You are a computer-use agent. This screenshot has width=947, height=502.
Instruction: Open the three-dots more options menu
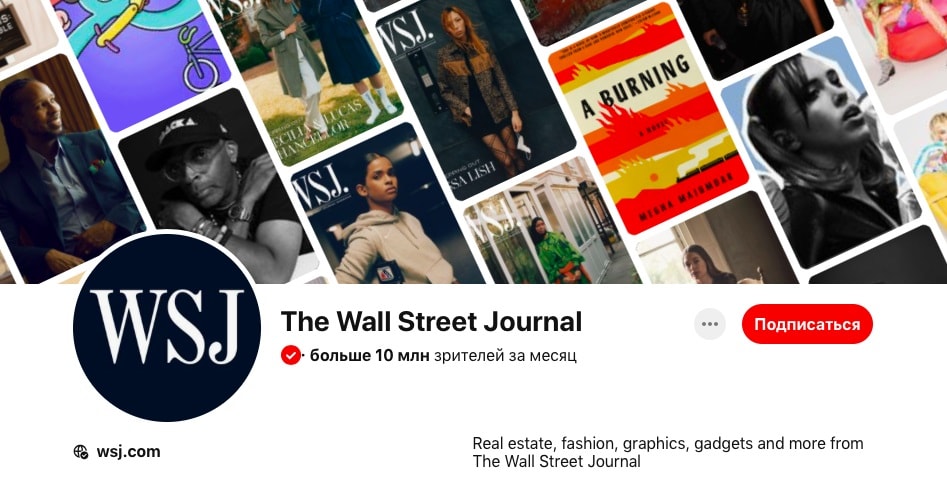710,324
